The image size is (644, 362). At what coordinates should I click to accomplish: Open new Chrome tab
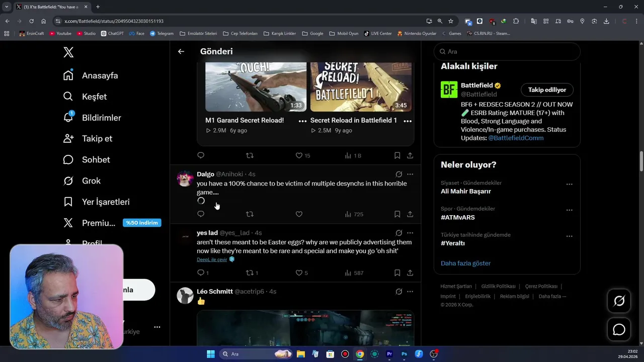pyautogui.click(x=98, y=7)
